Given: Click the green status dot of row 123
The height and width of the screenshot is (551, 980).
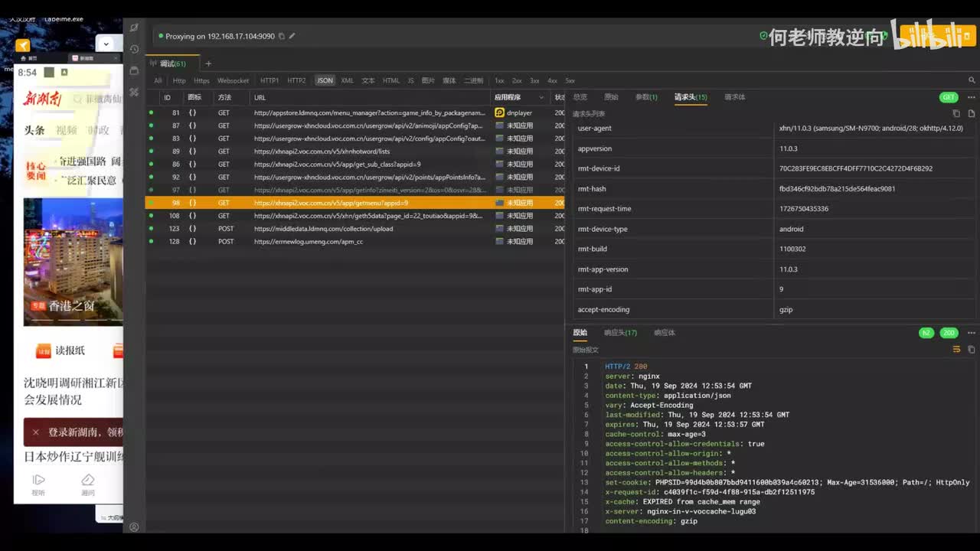Looking at the screenshot, I should [x=151, y=228].
